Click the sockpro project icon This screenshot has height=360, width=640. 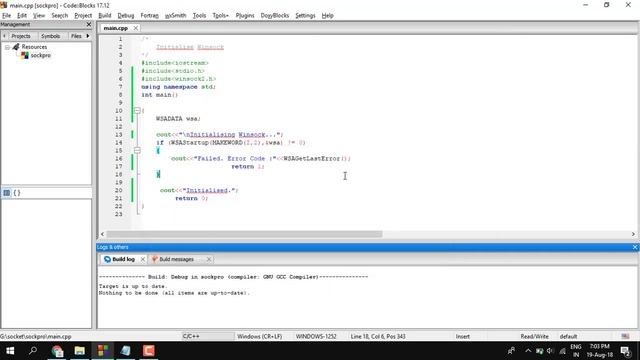[x=25, y=55]
